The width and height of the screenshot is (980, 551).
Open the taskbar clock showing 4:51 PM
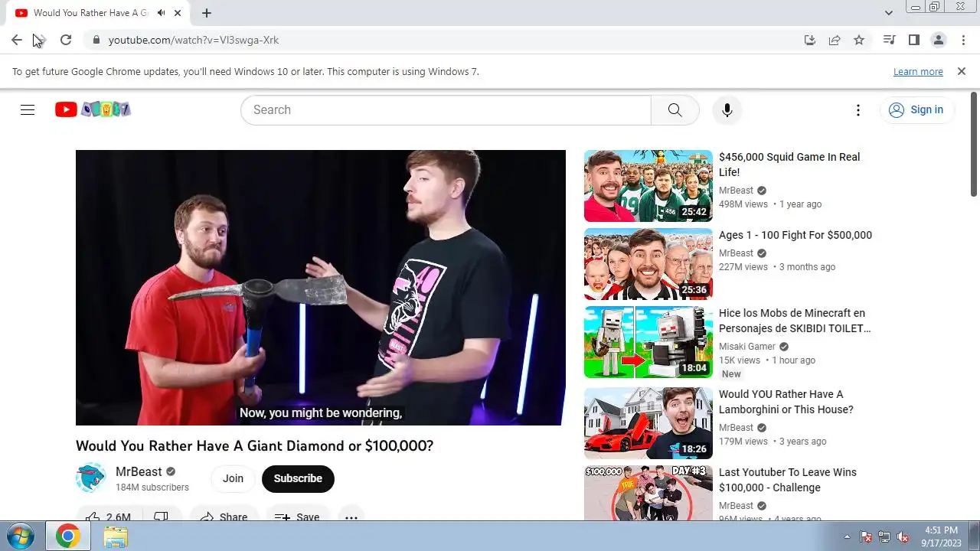941,536
